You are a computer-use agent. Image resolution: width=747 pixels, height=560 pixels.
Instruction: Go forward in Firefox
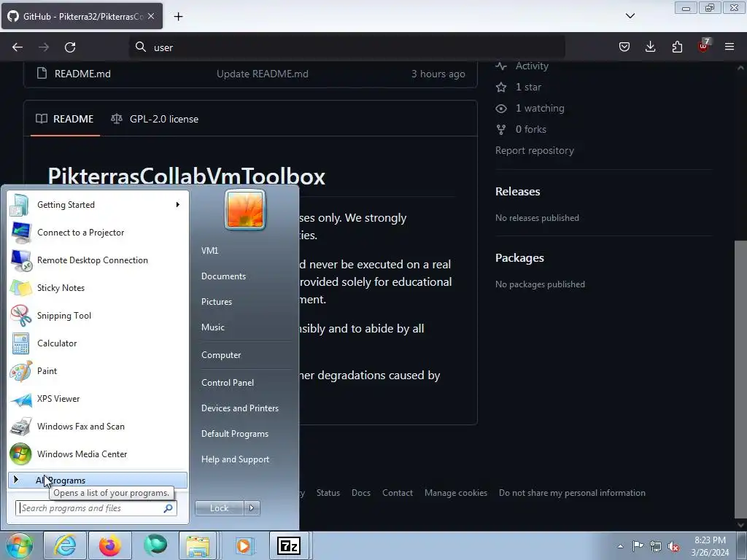tap(44, 47)
